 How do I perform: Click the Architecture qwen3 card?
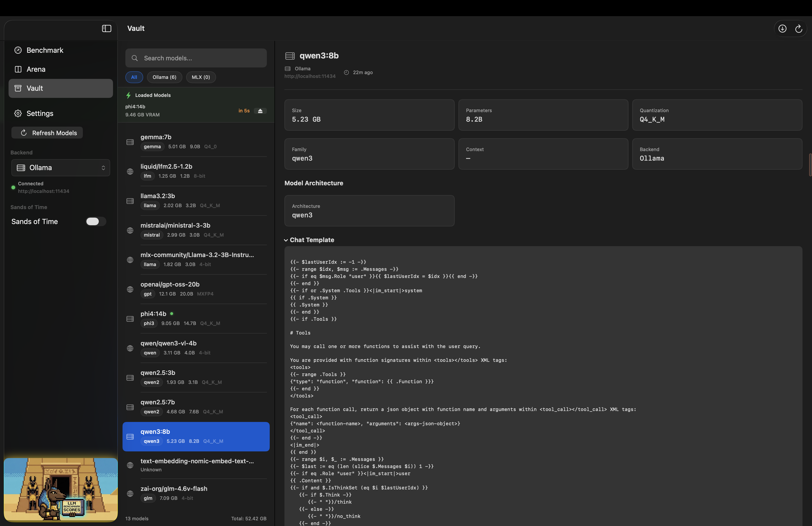click(x=369, y=210)
